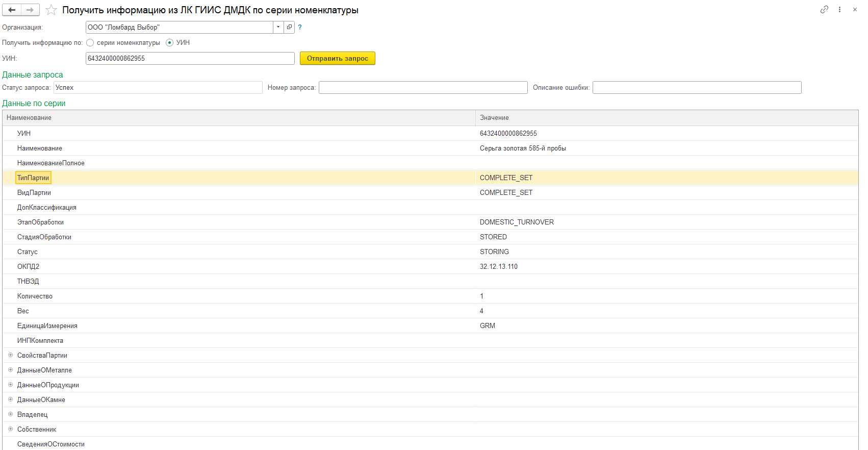Select the УИН row in table

tap(430, 133)
